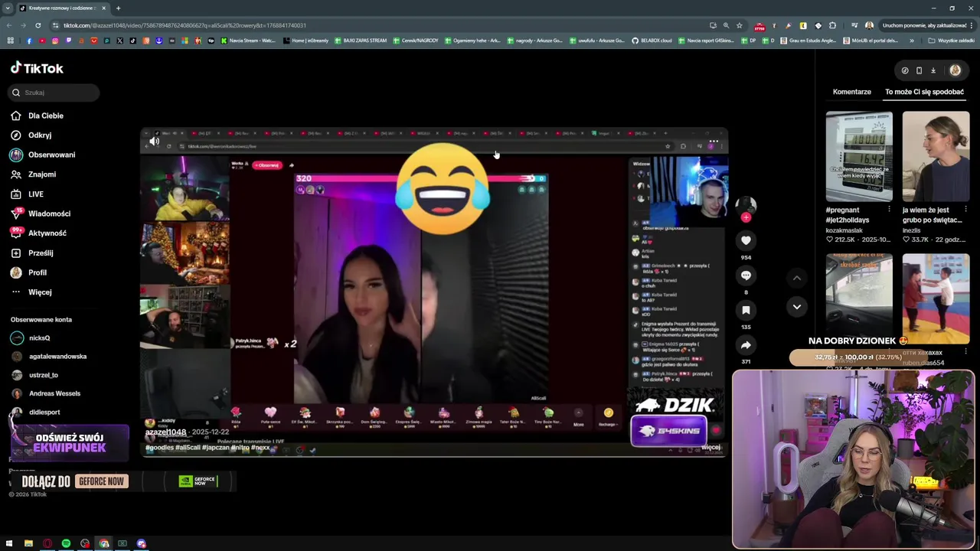Open the Znajomi page
The width and height of the screenshot is (980, 551).
pyautogui.click(x=42, y=174)
